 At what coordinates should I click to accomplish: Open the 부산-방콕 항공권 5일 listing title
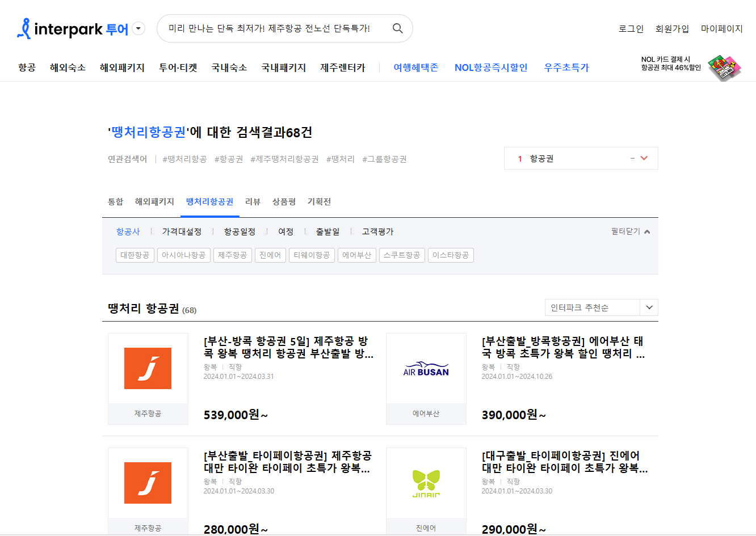coord(288,347)
